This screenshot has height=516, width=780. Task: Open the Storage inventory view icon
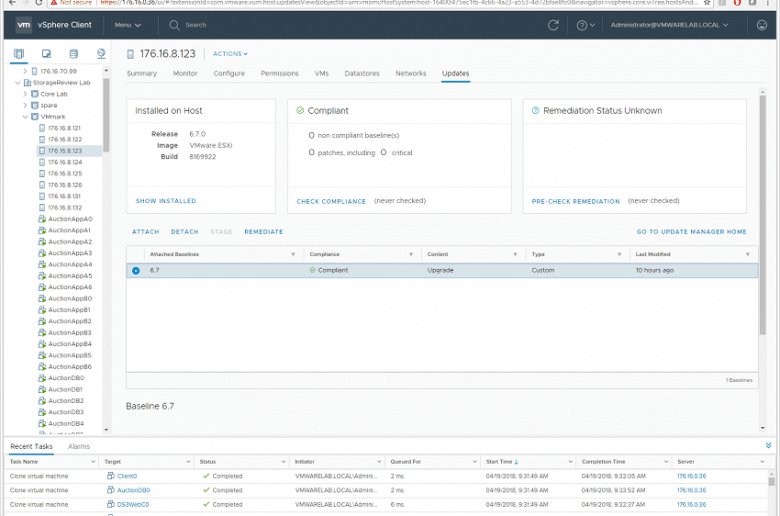tap(74, 53)
